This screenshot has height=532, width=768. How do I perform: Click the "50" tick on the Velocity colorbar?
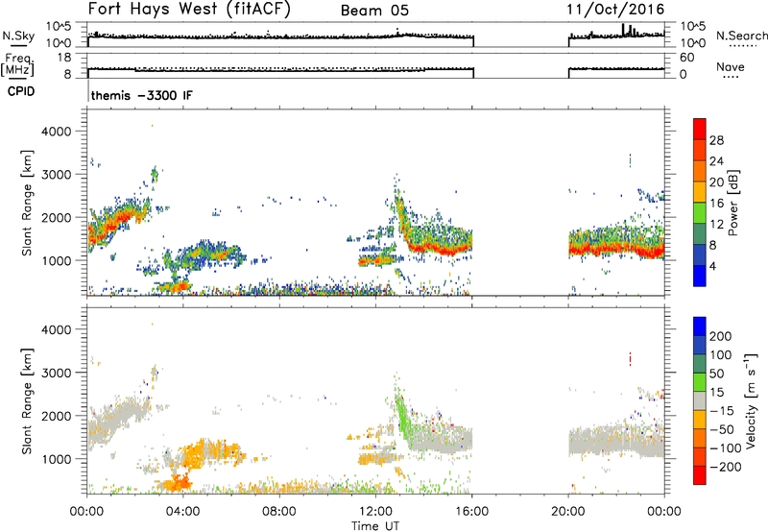click(716, 374)
